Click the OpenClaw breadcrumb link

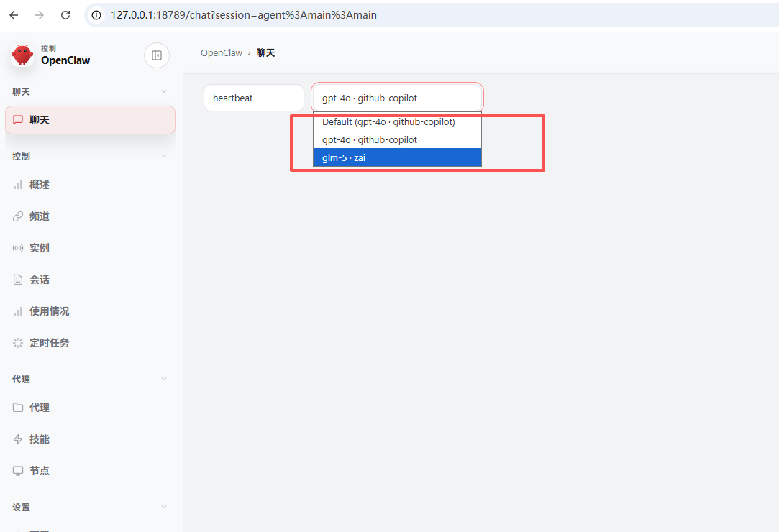221,53
